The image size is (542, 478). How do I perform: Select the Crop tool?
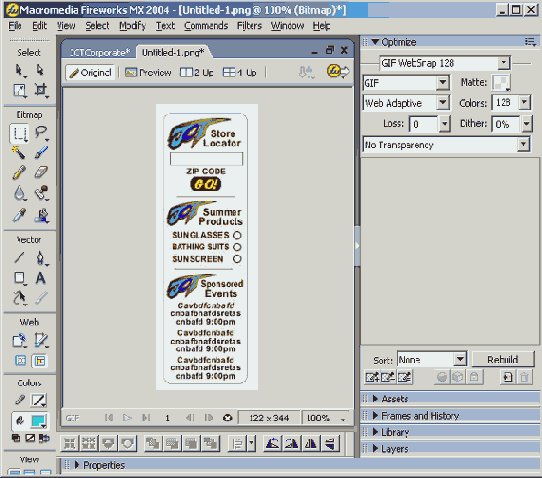40,90
